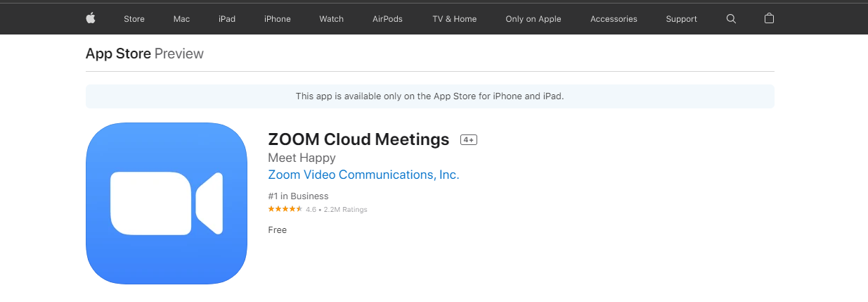Click the star rating icons
The height and width of the screenshot is (302, 868).
pyautogui.click(x=285, y=209)
